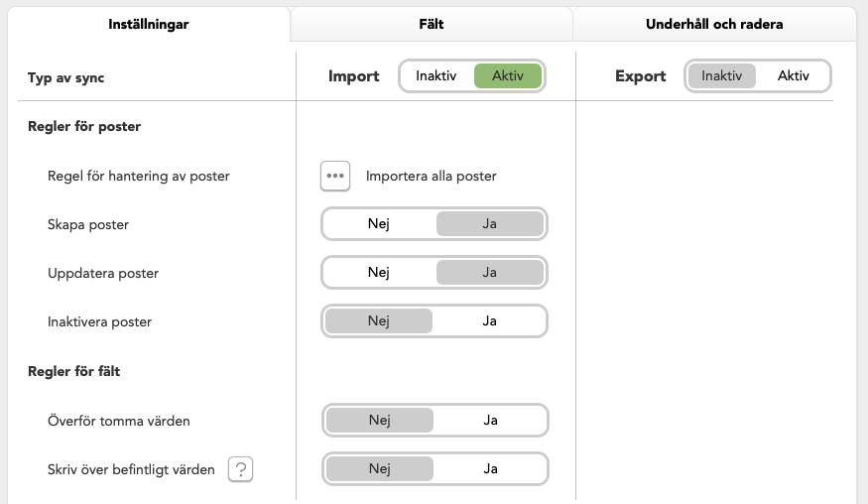868x504 pixels.
Task: Choose Nej for Skapa poster
Action: point(379,224)
